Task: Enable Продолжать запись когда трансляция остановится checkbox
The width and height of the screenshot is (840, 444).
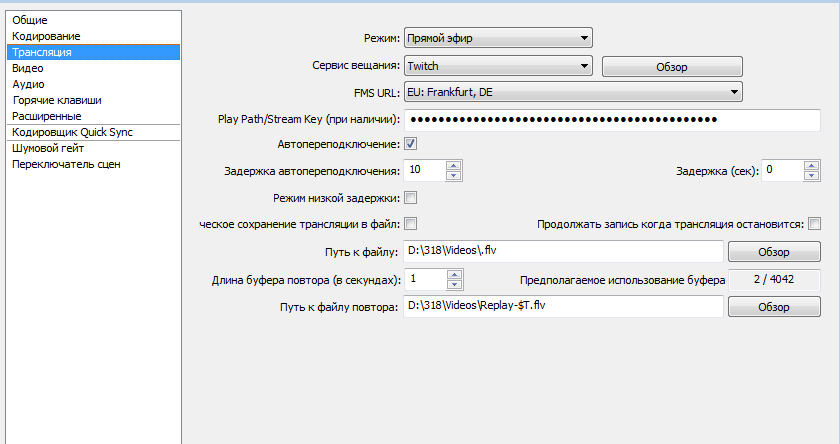Action: pos(814,223)
